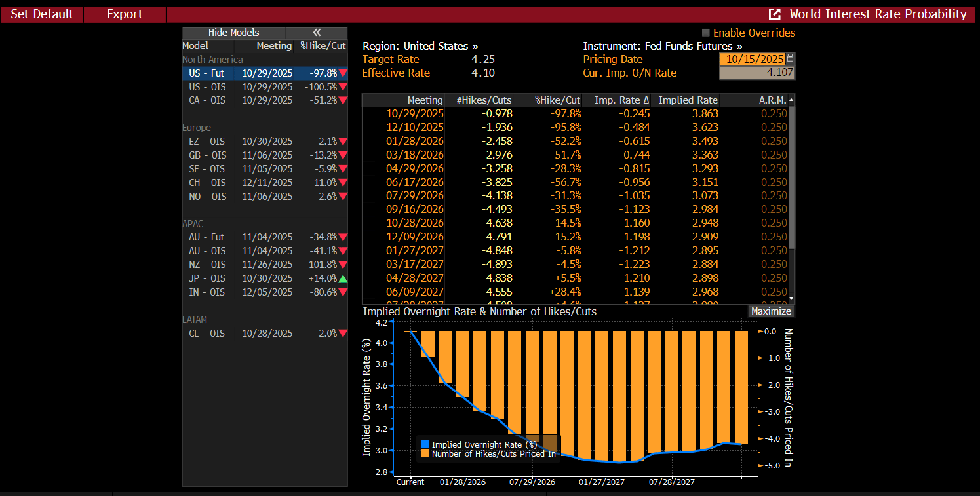Open the Set Default menu item
Screen dimensions: 980x496
[x=42, y=14]
